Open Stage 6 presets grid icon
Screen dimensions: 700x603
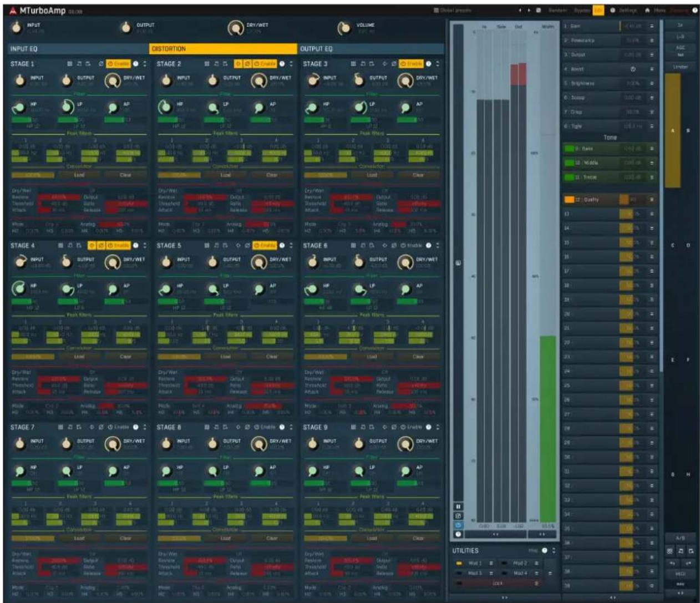(353, 245)
